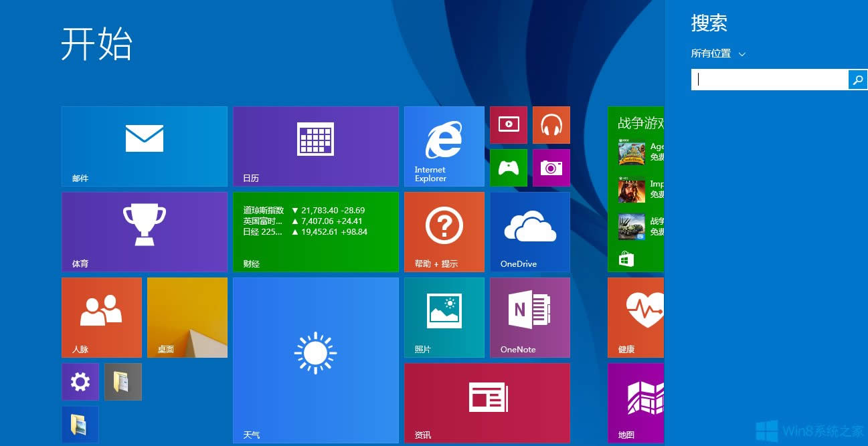Open the Calendar (日历) tile

[x=315, y=146]
